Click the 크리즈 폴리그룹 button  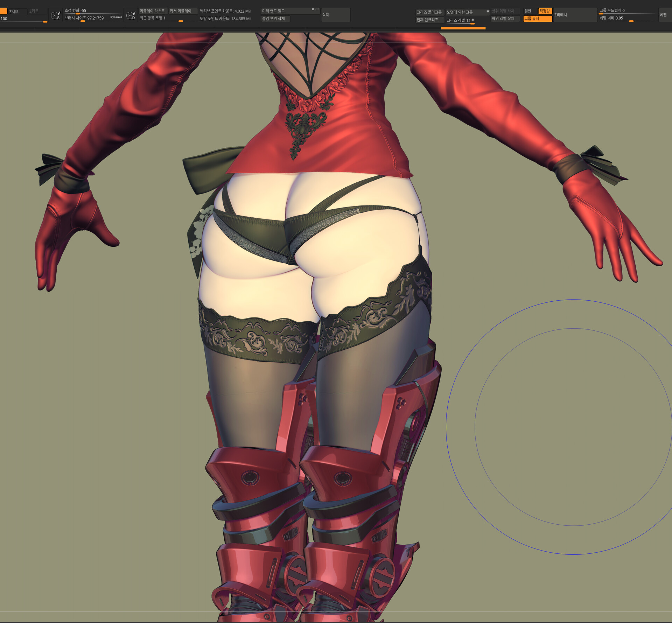tap(429, 12)
